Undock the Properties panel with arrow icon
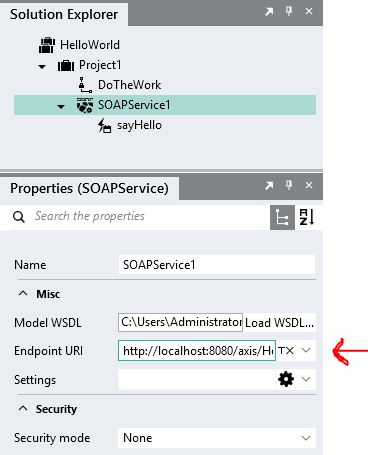This screenshot has height=455, width=368. pos(269,185)
